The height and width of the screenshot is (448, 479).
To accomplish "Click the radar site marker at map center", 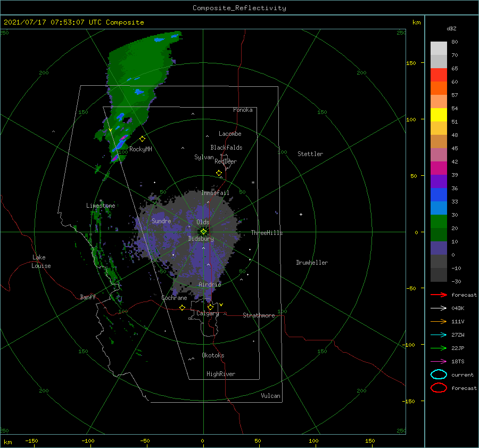I will (x=203, y=232).
